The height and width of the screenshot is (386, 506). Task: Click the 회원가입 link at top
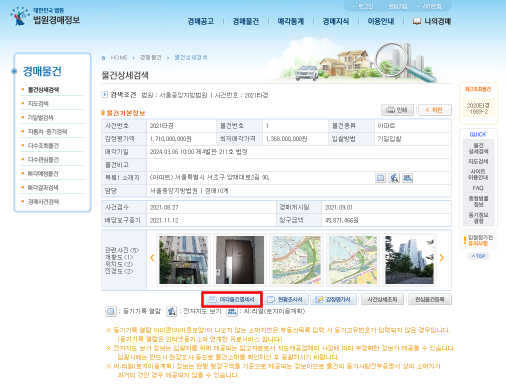pyautogui.click(x=397, y=7)
